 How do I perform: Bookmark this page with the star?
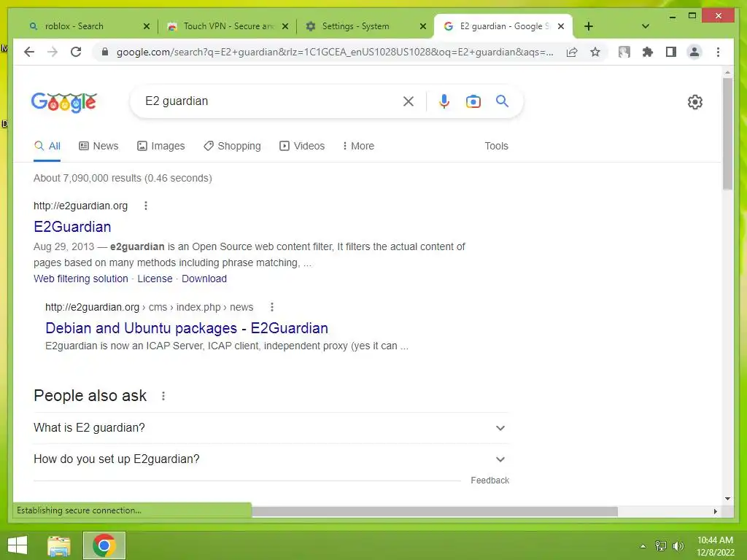point(595,52)
